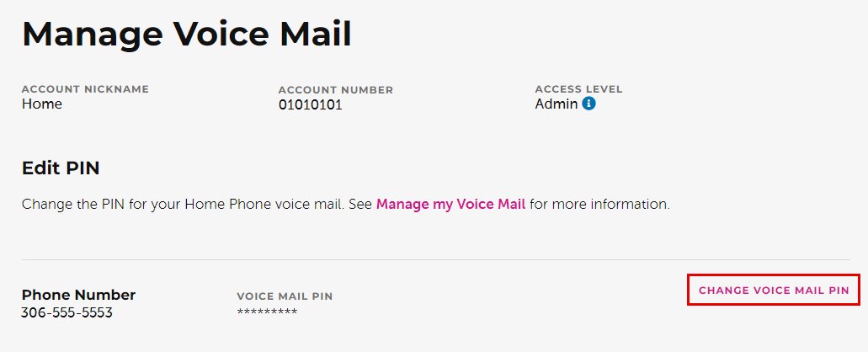Image resolution: width=868 pixels, height=352 pixels.
Task: Select phone number 306-555-5553
Action: click(67, 312)
